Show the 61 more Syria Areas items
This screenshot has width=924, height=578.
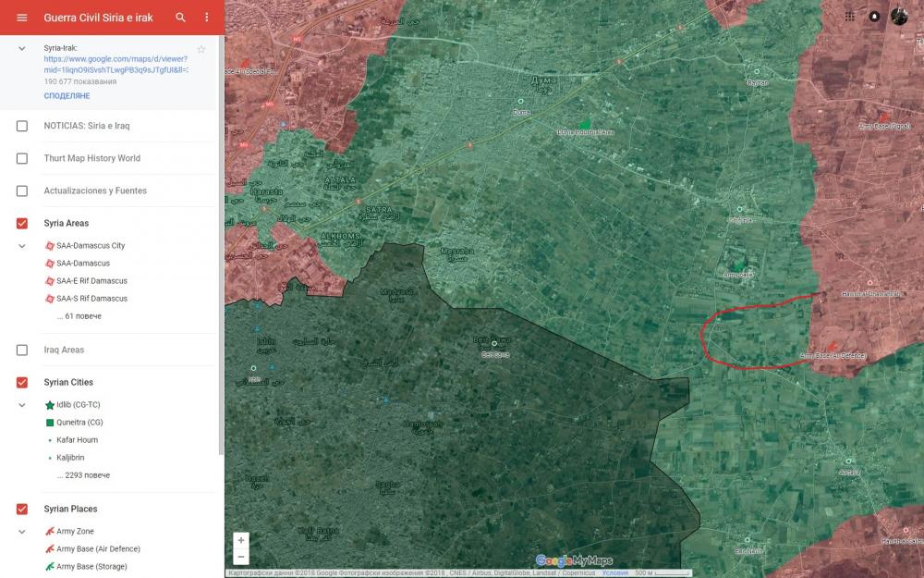point(79,316)
